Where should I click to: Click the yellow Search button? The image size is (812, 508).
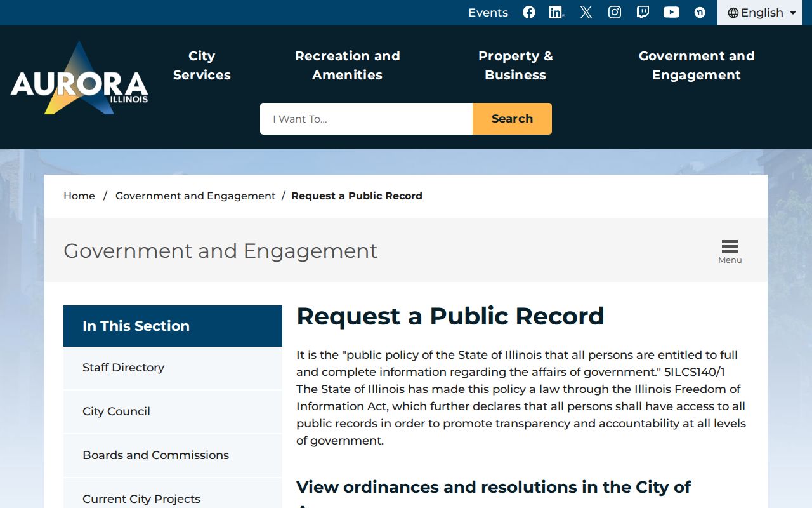(x=512, y=119)
